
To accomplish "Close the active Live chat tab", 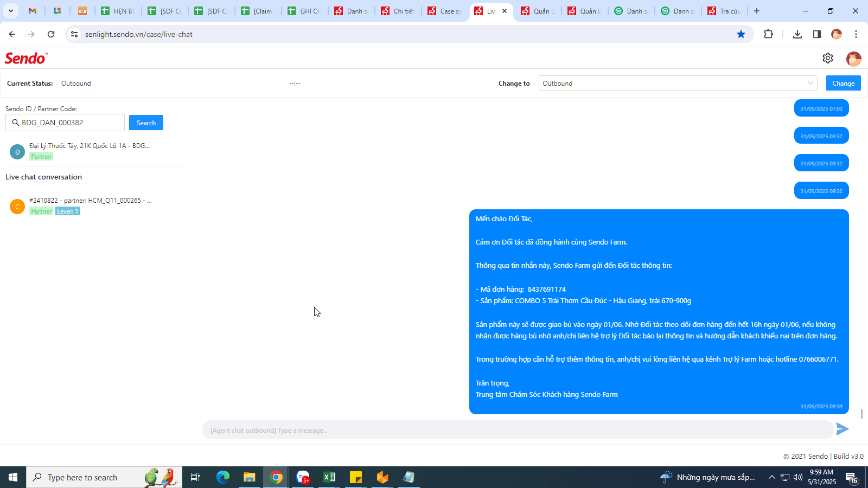I will pyautogui.click(x=505, y=11).
